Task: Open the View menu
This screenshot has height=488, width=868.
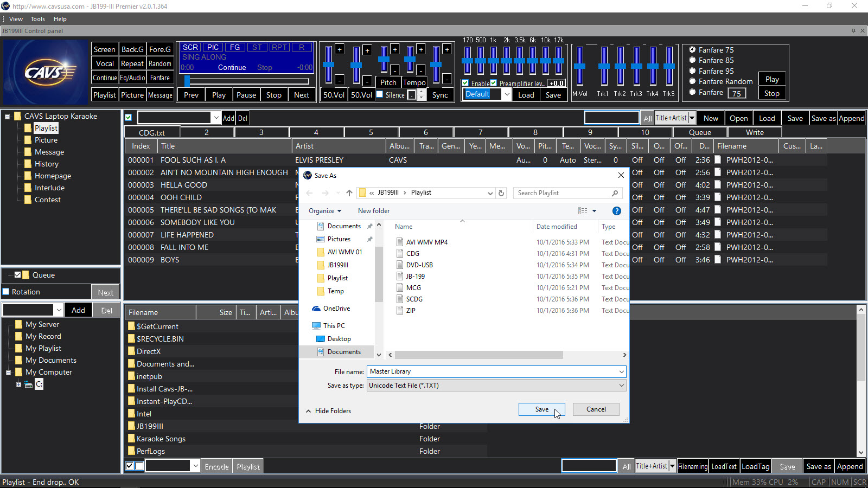Action: [16, 19]
